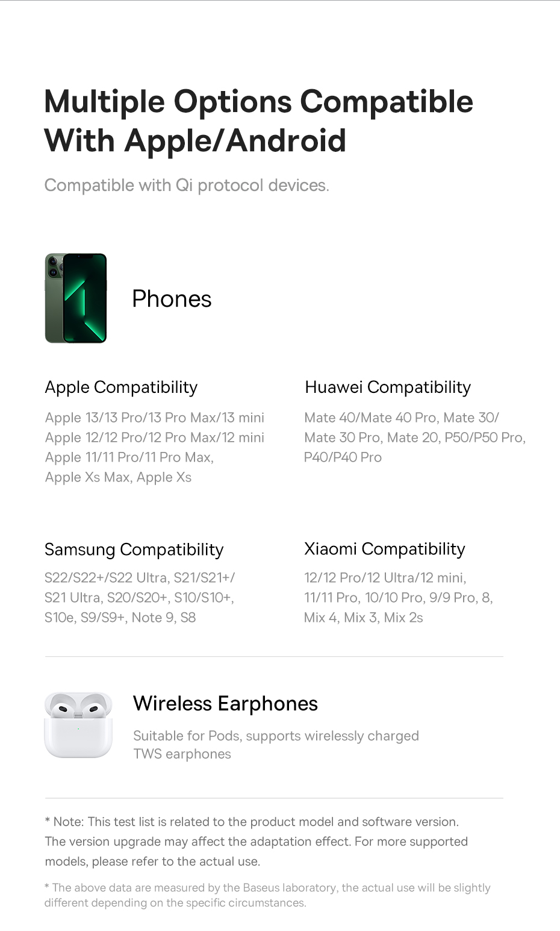Select the 'Phones' section label
The image size is (560, 931).
[172, 299]
